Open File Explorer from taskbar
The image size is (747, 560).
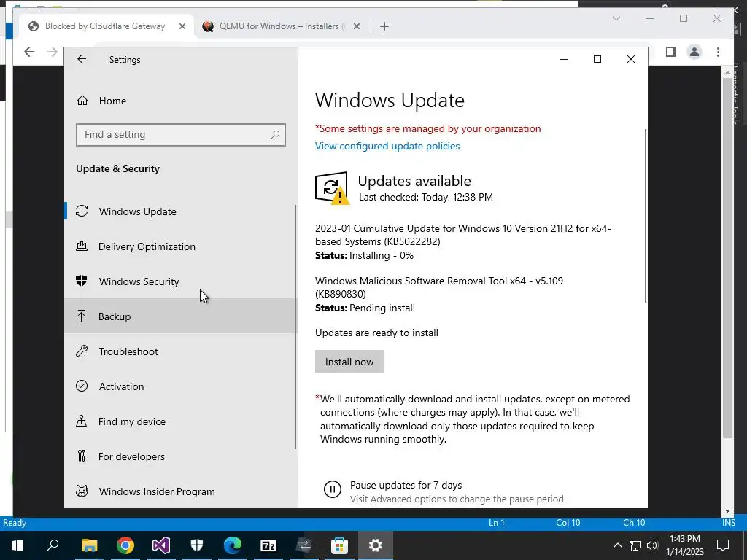click(89, 545)
